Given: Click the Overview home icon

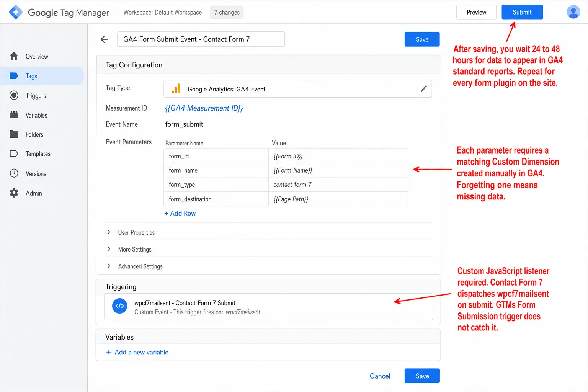Looking at the screenshot, I should tap(14, 56).
